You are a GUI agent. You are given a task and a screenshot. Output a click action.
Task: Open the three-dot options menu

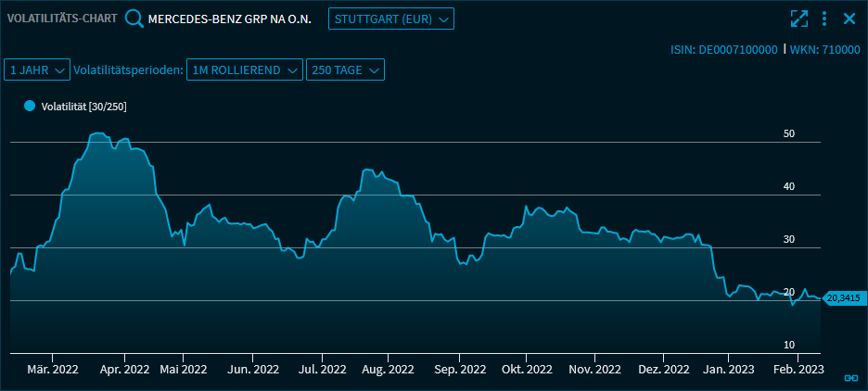point(824,19)
